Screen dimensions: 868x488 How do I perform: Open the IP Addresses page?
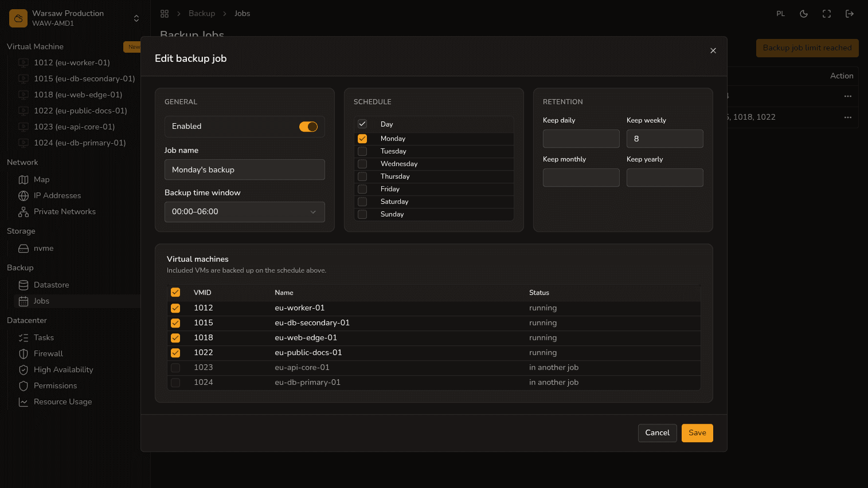[x=57, y=195]
